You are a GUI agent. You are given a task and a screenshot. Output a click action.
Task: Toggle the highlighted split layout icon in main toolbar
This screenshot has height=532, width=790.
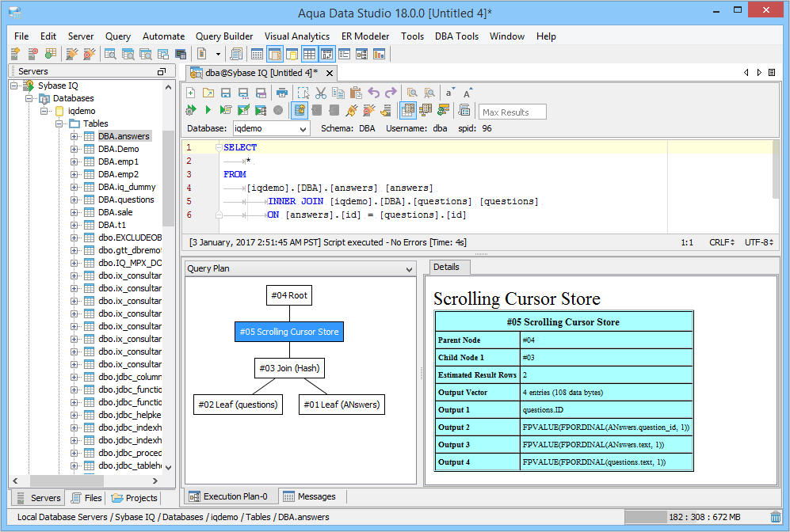327,54
